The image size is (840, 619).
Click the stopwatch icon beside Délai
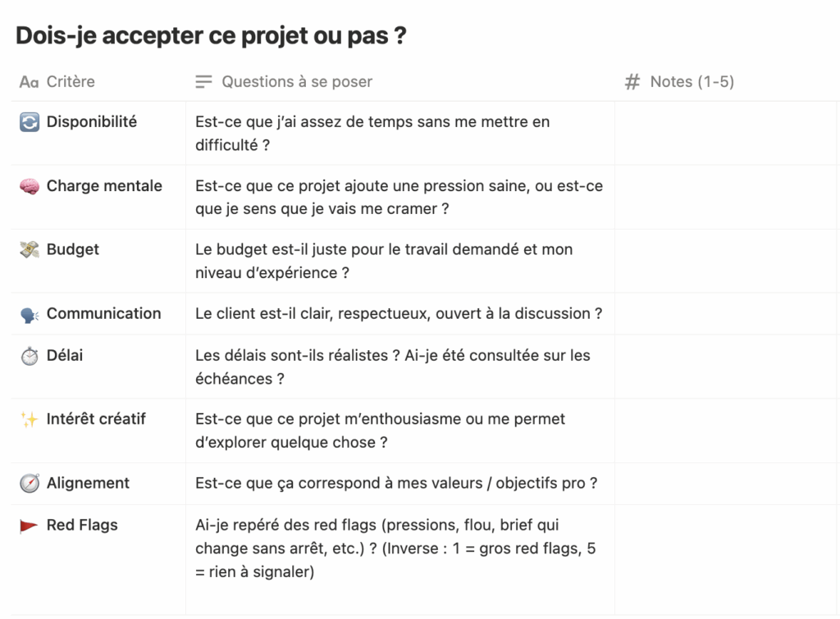(30, 357)
